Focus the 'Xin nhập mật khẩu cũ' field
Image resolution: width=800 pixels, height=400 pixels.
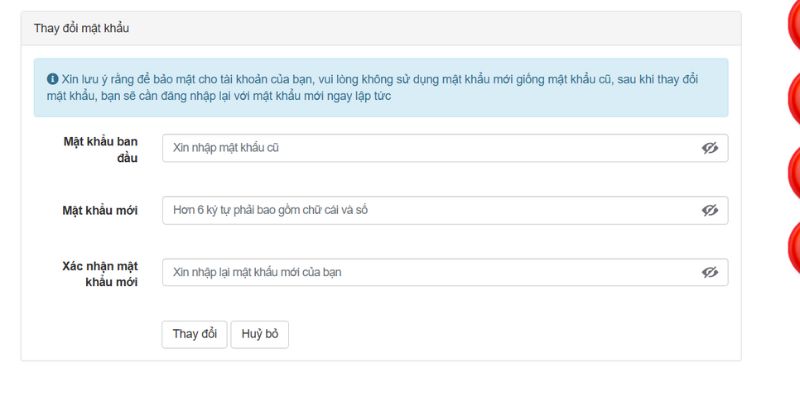[430, 148]
